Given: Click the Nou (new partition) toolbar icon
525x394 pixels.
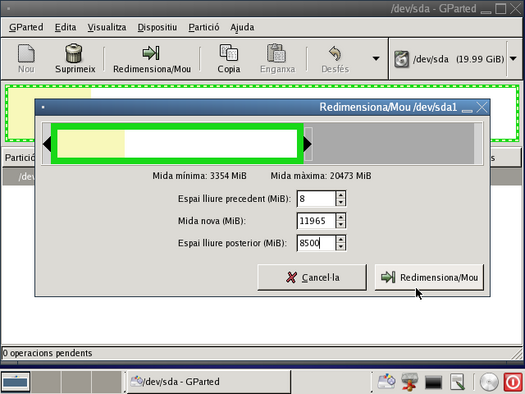Looking at the screenshot, I should coord(26,54).
